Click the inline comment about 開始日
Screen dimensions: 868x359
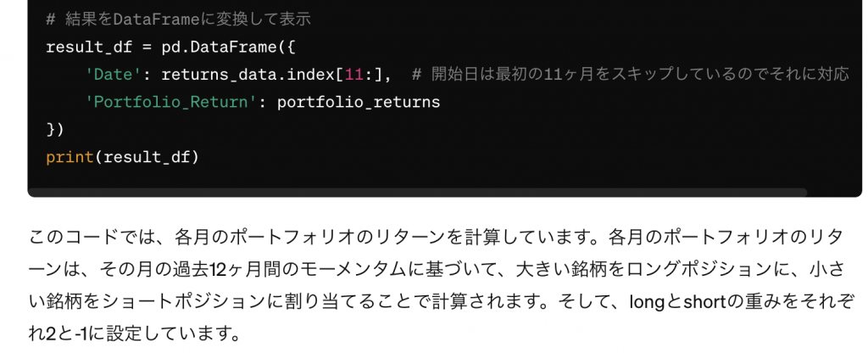point(631,75)
